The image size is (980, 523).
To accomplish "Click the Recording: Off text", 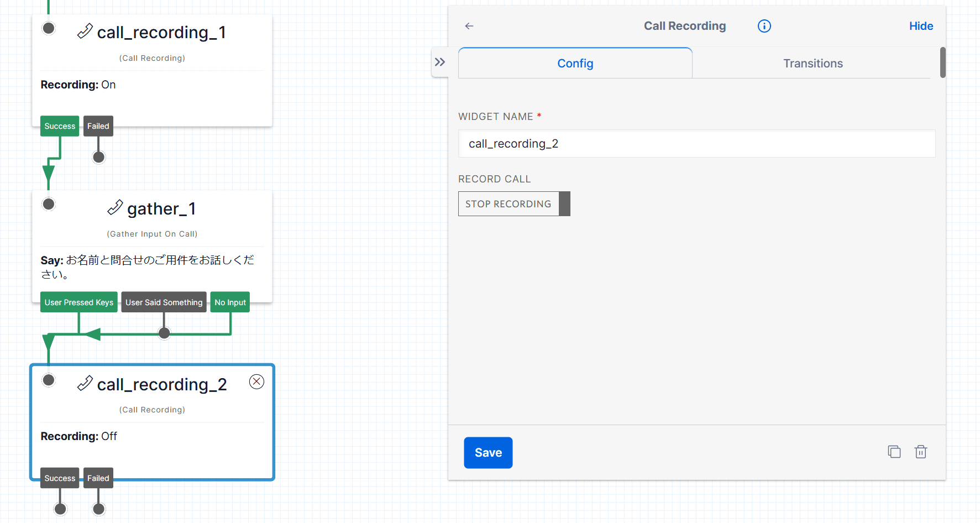I will click(x=79, y=436).
